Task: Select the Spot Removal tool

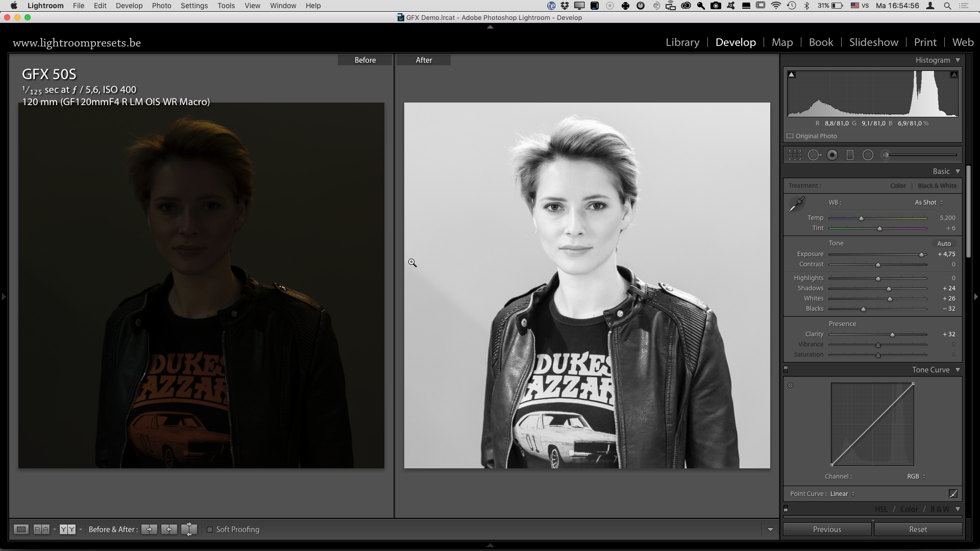Action: 814,155
